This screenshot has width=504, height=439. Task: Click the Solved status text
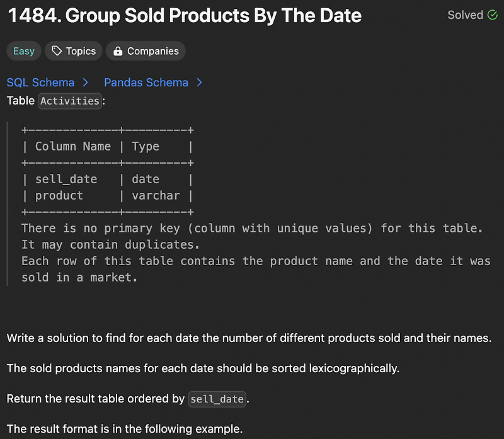click(465, 14)
